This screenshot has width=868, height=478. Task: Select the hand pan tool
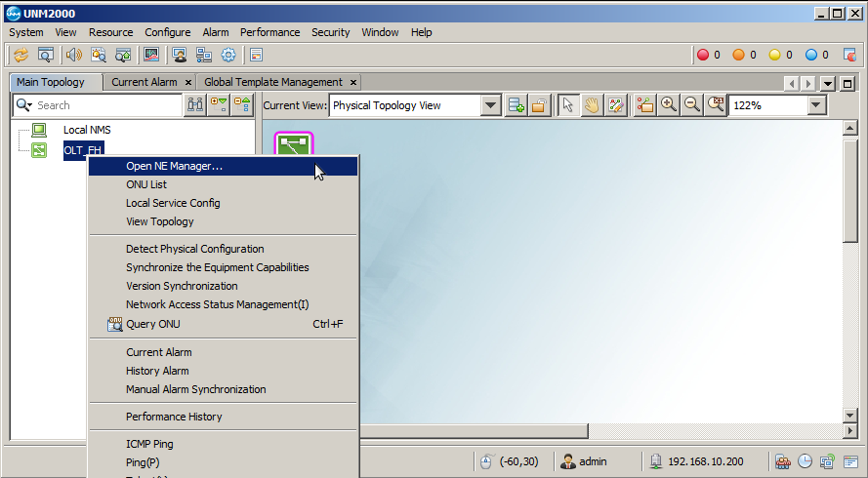pos(592,105)
